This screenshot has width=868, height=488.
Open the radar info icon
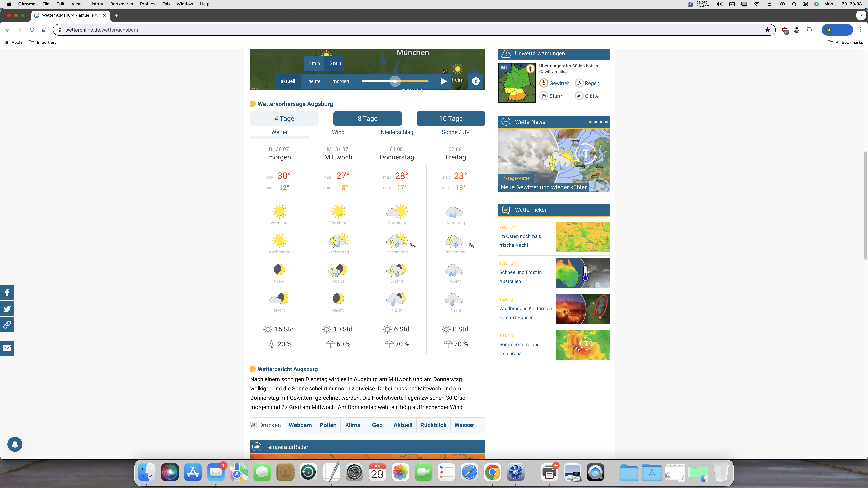[x=476, y=81]
